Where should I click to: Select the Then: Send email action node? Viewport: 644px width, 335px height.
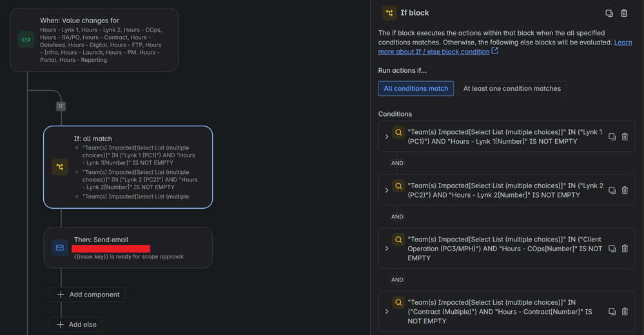(128, 248)
